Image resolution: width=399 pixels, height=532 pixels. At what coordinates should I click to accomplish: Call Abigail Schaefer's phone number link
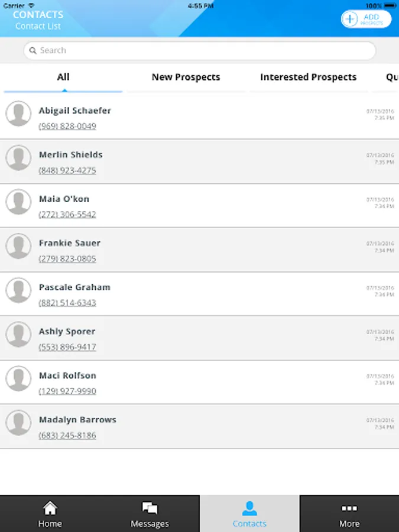click(67, 126)
